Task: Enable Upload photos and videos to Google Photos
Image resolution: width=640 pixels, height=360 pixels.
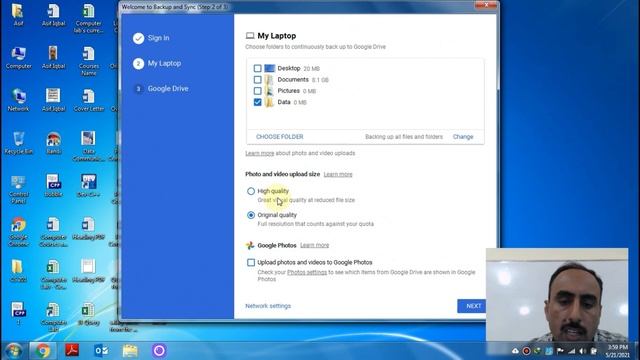Action: pyautogui.click(x=251, y=262)
